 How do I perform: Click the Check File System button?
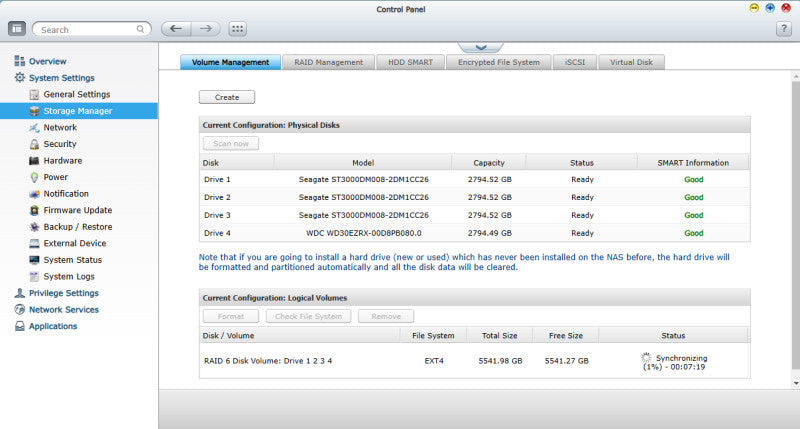coord(308,316)
